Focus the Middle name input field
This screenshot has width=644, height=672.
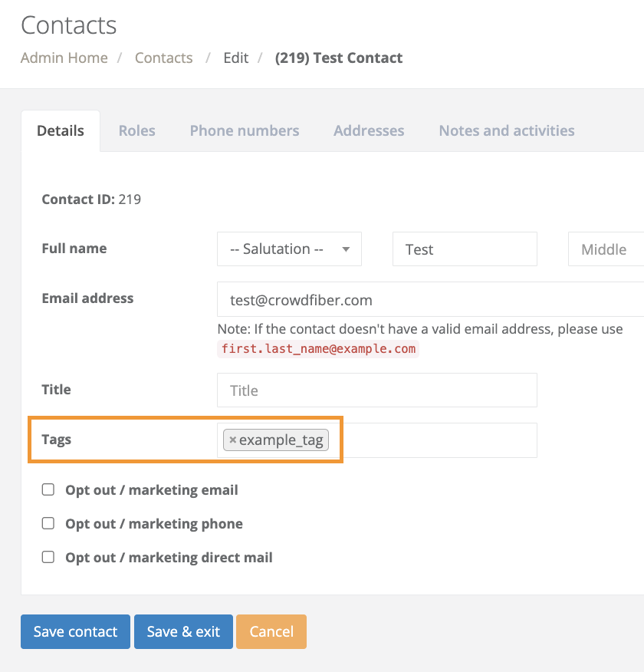point(606,249)
